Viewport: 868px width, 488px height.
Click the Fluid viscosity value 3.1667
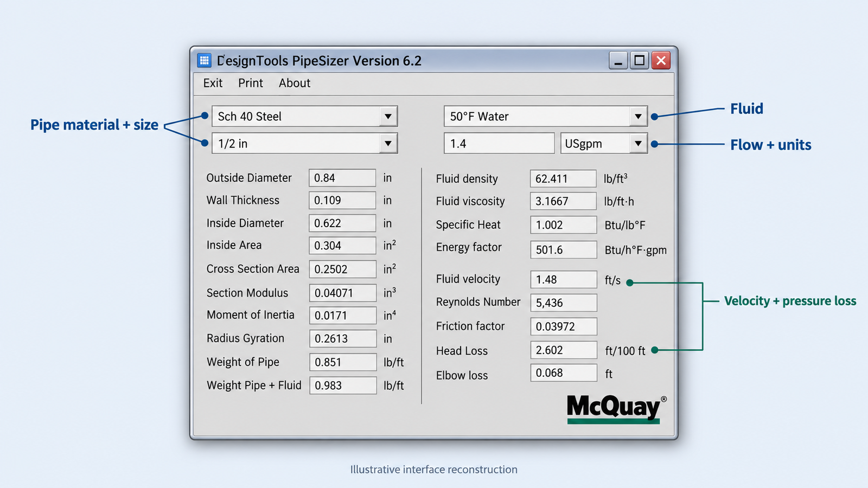564,201
